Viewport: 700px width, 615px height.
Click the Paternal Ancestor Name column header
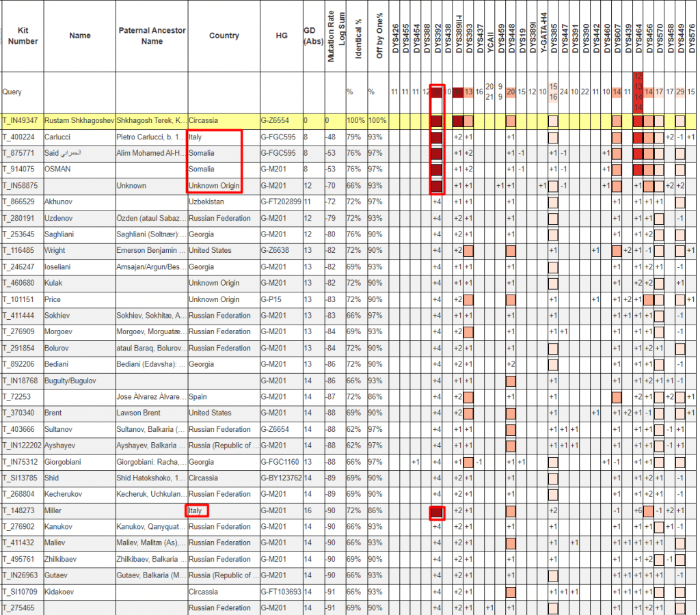click(152, 36)
